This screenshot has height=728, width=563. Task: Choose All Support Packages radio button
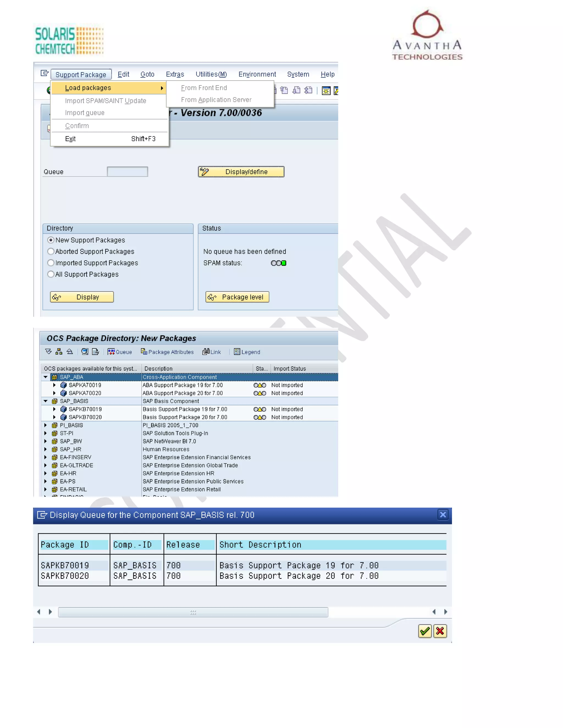(x=51, y=274)
